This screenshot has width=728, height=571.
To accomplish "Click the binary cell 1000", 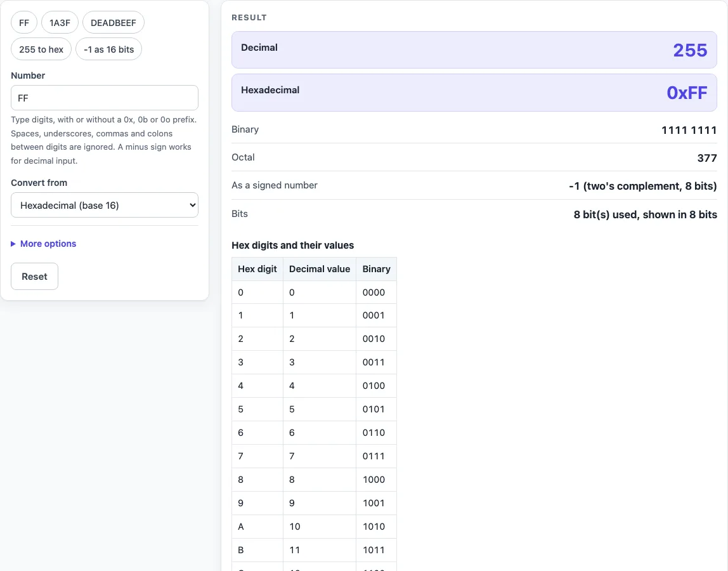I will coord(376,480).
